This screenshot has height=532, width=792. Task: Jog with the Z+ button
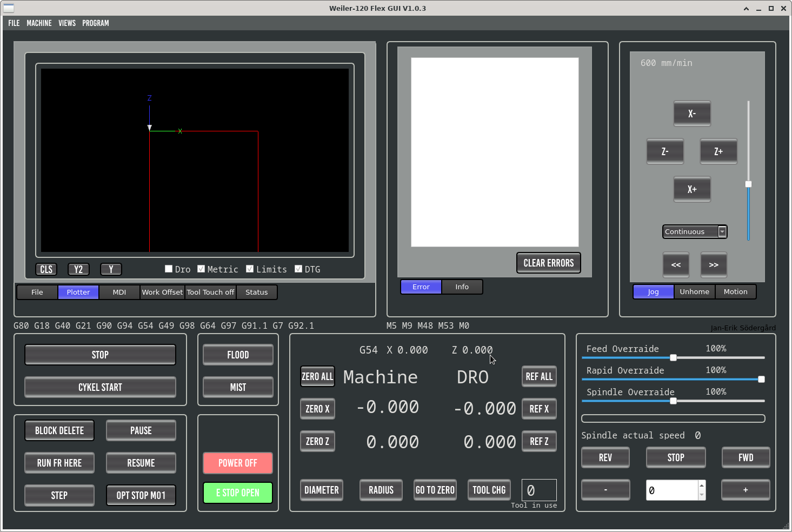[x=718, y=151]
